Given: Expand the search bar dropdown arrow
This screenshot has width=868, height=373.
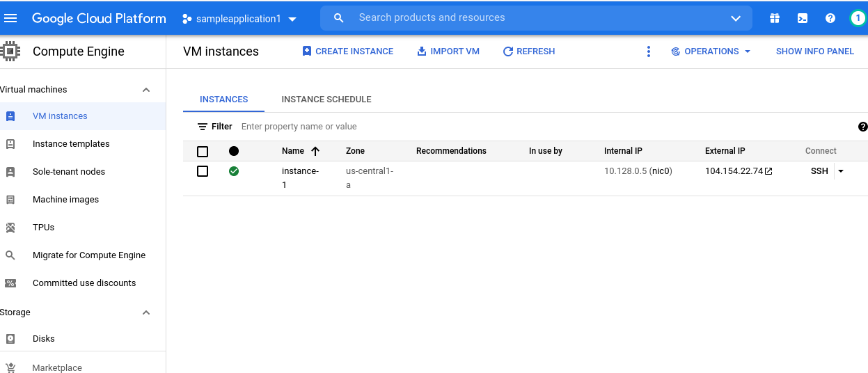Looking at the screenshot, I should 736,18.
